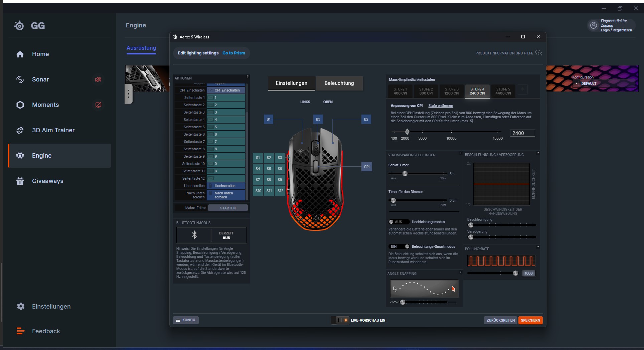Select side button S12 on mouse grid
Viewport: 644px width, 350px height.
280,191
